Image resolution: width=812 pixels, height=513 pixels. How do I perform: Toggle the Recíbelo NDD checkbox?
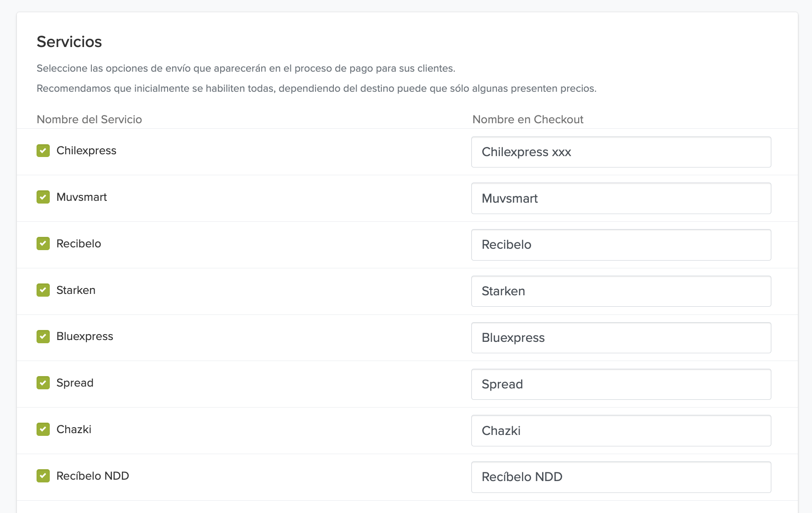[43, 476]
